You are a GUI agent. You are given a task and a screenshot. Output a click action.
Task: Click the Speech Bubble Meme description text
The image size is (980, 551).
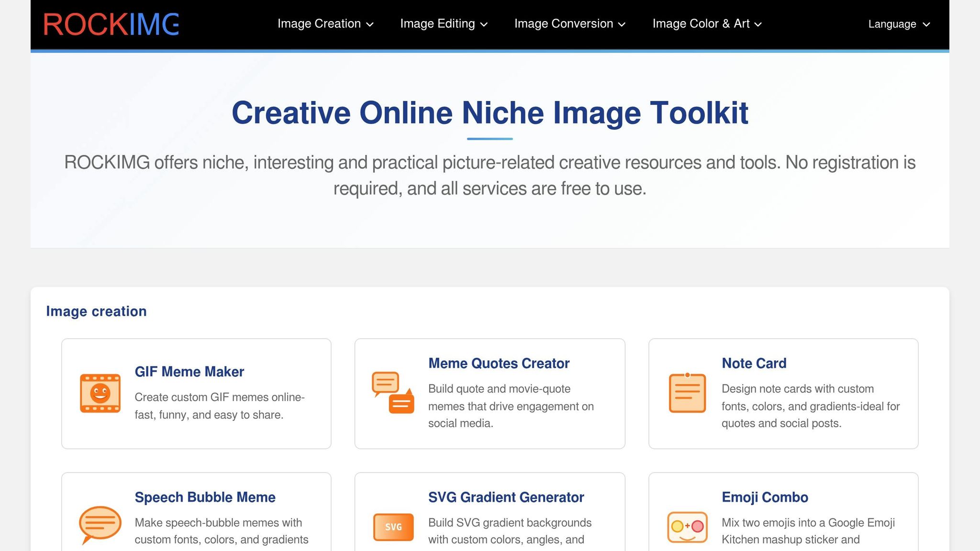tap(222, 531)
